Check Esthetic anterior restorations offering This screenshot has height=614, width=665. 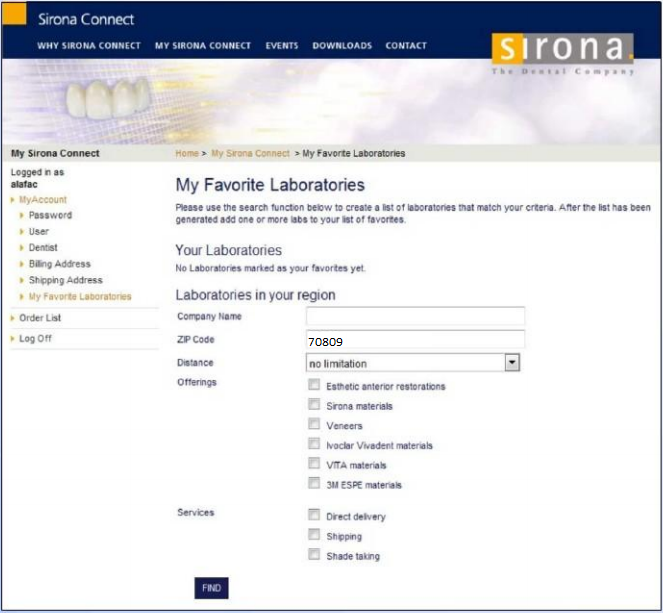(x=314, y=385)
